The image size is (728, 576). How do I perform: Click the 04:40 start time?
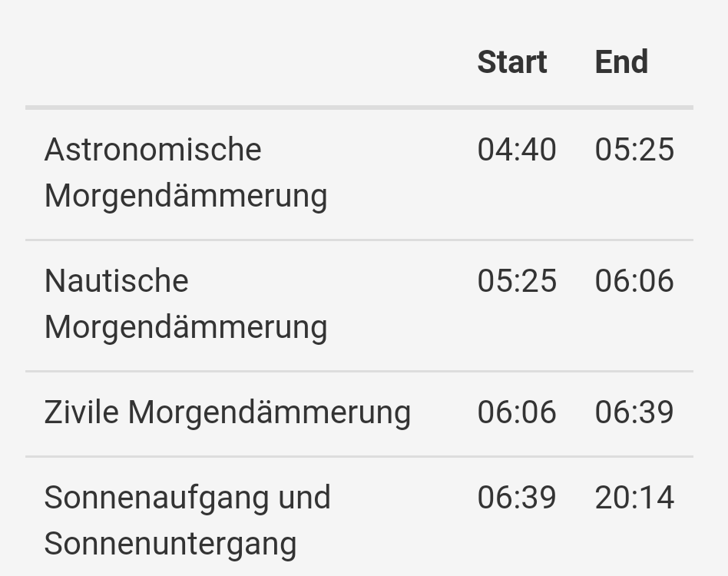click(x=516, y=149)
